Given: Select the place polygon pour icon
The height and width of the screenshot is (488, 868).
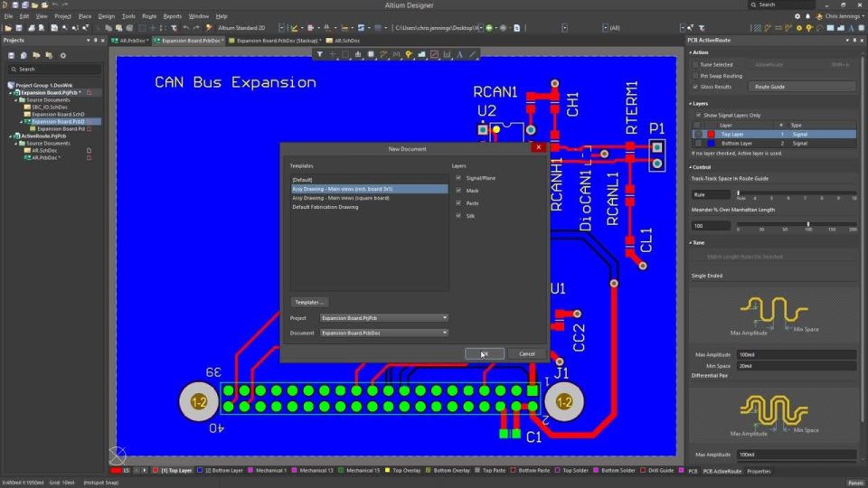Looking at the screenshot, I should pyautogui.click(x=421, y=54).
